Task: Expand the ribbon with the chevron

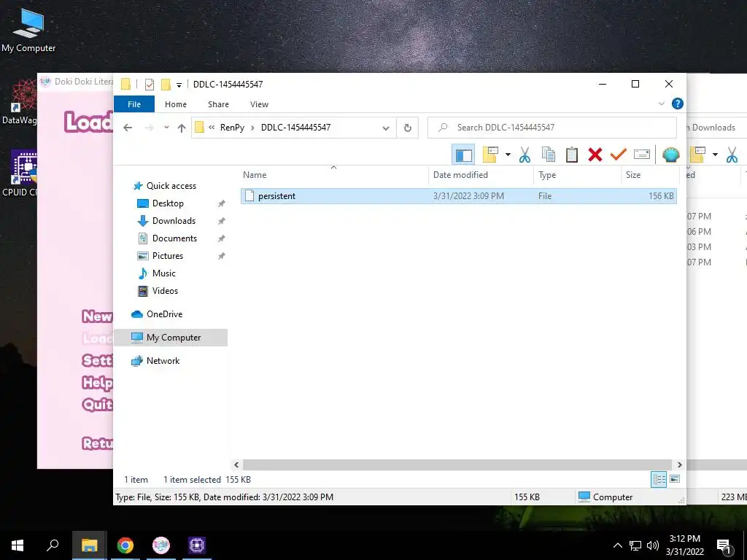Action: click(x=661, y=104)
